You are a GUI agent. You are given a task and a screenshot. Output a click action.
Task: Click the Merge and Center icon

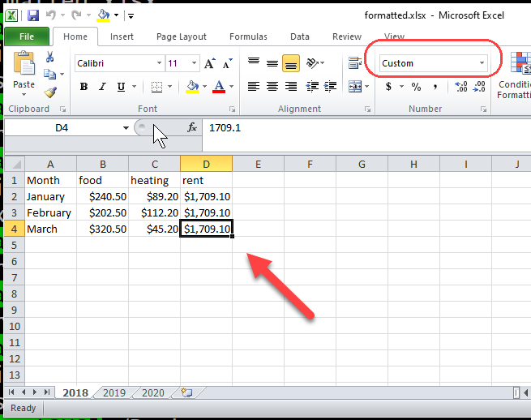(355, 87)
